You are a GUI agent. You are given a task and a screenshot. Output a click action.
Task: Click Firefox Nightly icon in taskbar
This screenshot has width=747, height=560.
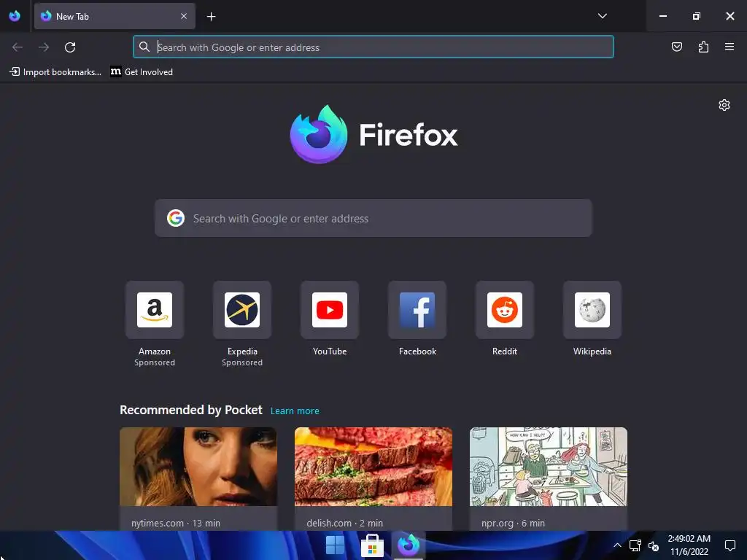[409, 545]
